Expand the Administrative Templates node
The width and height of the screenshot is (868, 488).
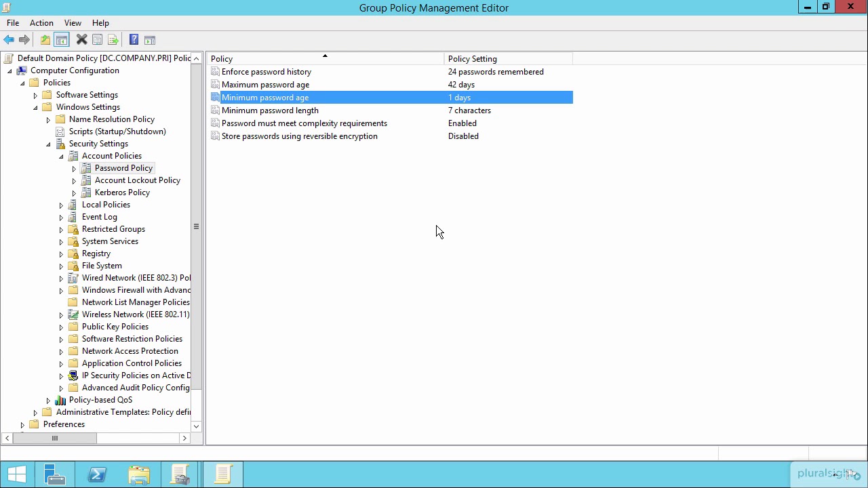click(35, 413)
